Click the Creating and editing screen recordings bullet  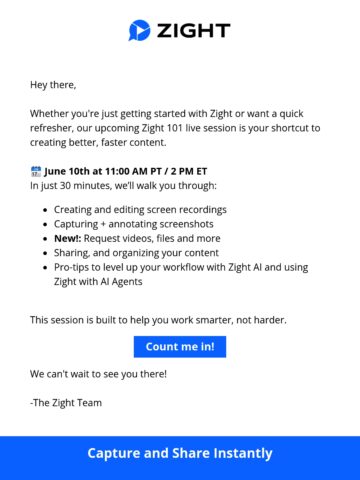pyautogui.click(x=140, y=210)
